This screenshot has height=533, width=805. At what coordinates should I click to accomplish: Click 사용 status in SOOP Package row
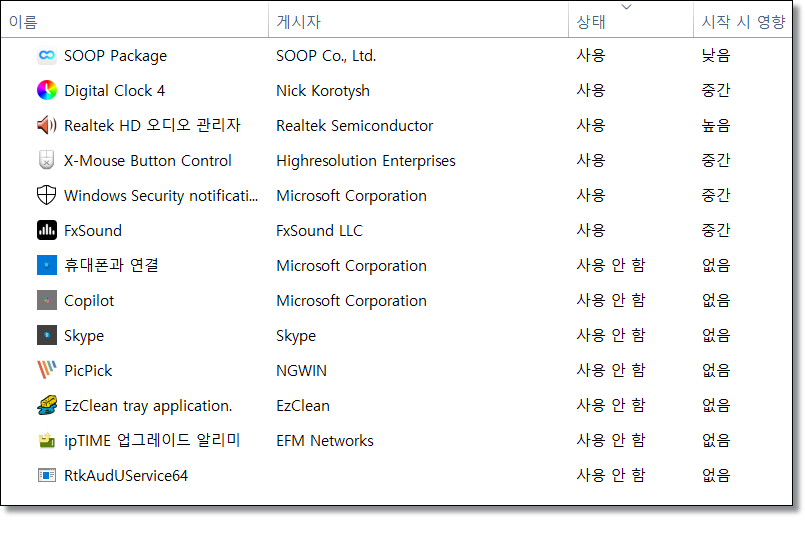[x=591, y=55]
